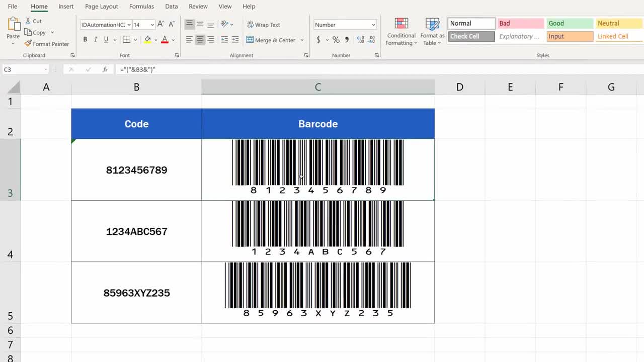Expand the Font Color palette arrow
The width and height of the screenshot is (644, 362).
coord(173,40)
